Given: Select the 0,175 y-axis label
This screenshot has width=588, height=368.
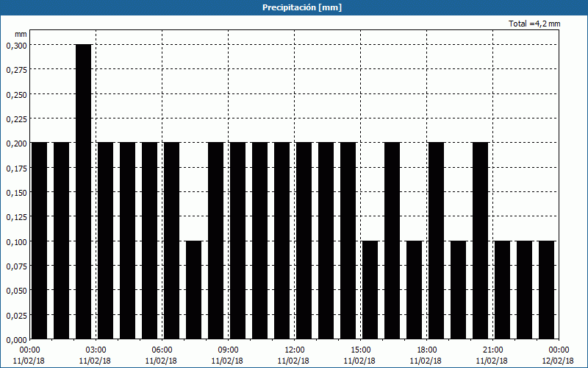Looking at the screenshot, I should tap(16, 169).
